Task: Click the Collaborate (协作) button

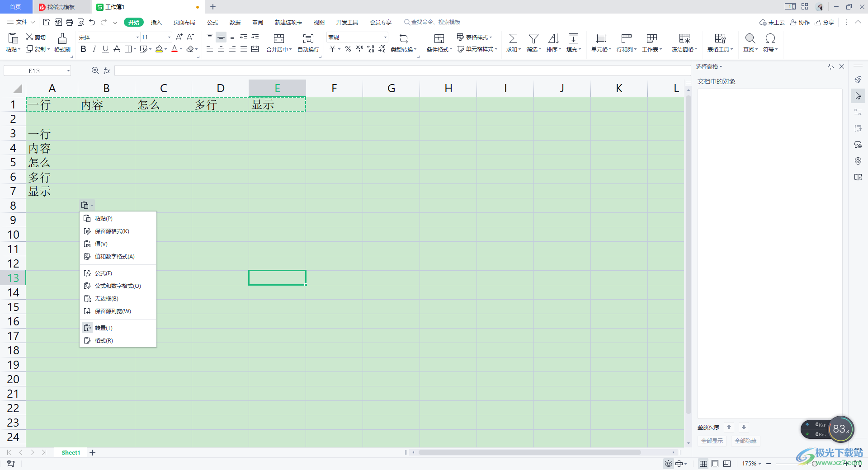Action: pos(800,22)
